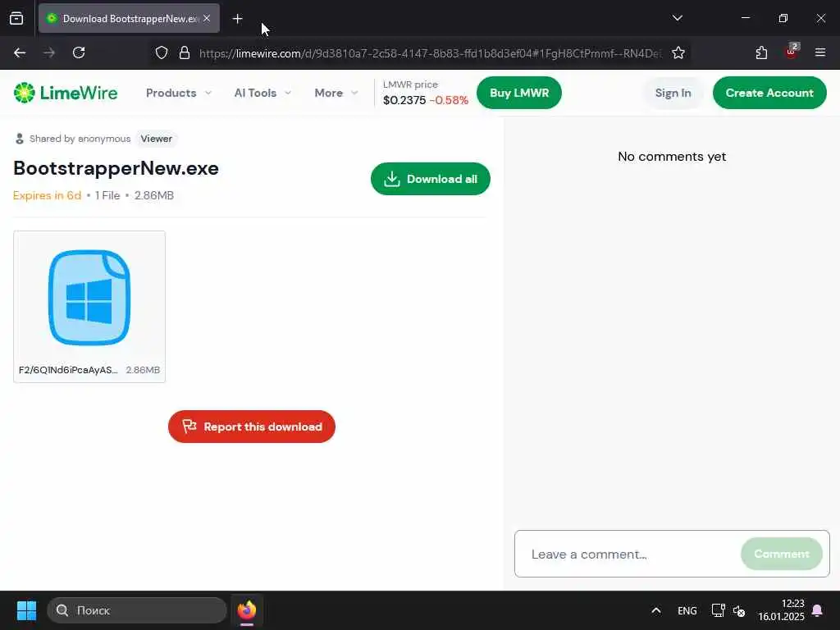Click the Download all button

tap(430, 179)
